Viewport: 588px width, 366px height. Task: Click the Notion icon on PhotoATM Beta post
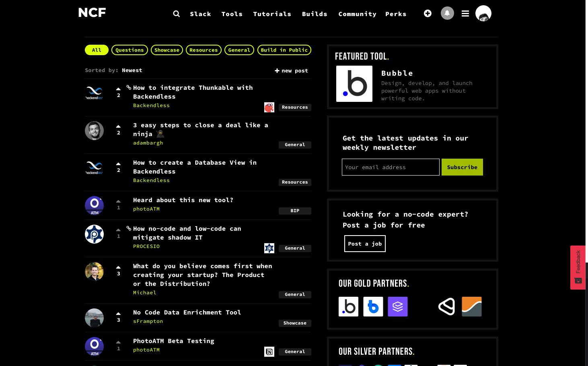pyautogui.click(x=269, y=352)
